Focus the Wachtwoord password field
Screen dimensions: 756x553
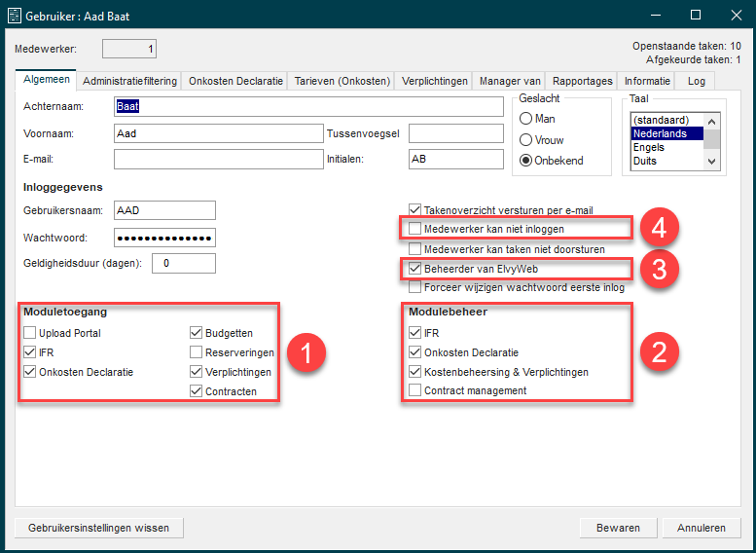[x=163, y=238]
